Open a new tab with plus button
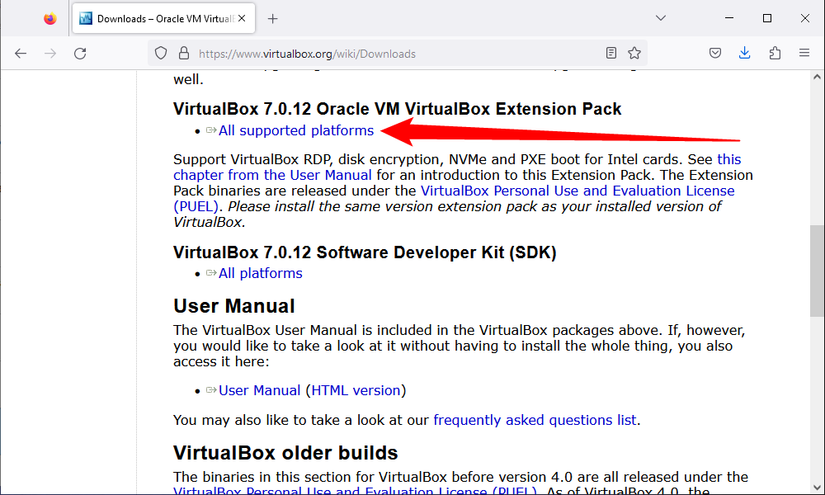The width and height of the screenshot is (825, 495). click(273, 18)
